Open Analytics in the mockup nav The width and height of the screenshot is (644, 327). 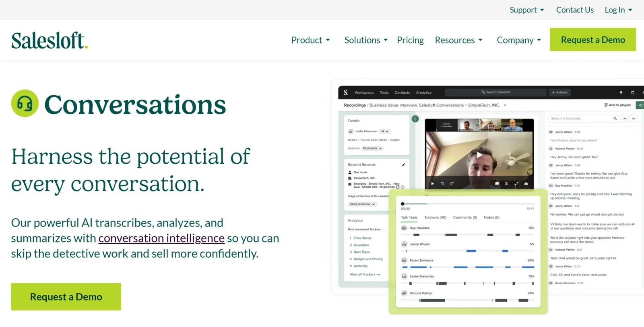423,93
